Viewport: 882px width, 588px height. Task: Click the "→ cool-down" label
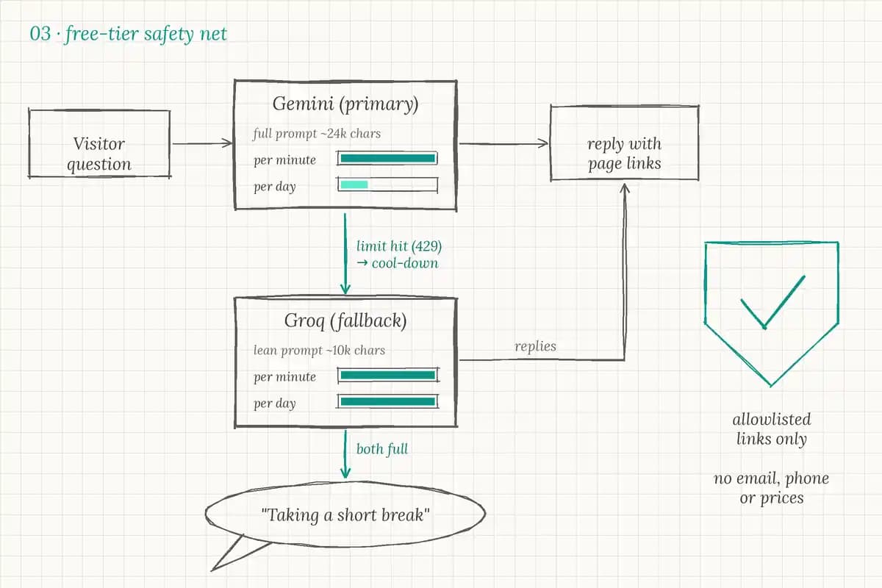(397, 263)
